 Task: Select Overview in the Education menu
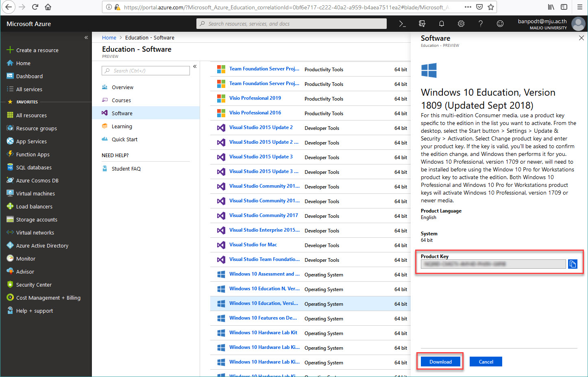click(x=122, y=88)
